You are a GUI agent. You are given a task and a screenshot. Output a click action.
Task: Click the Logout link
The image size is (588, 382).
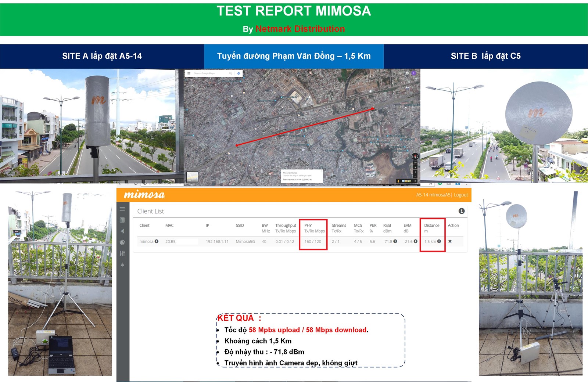click(461, 195)
